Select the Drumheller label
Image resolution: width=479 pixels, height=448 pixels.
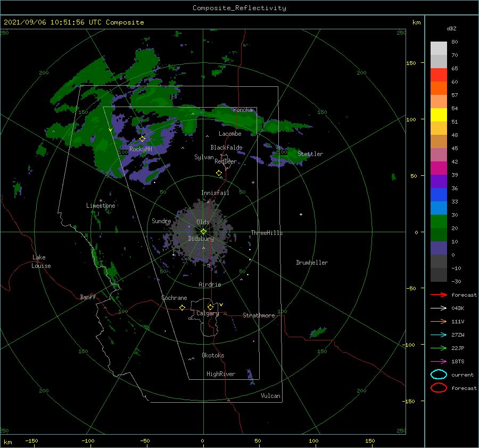(312, 263)
